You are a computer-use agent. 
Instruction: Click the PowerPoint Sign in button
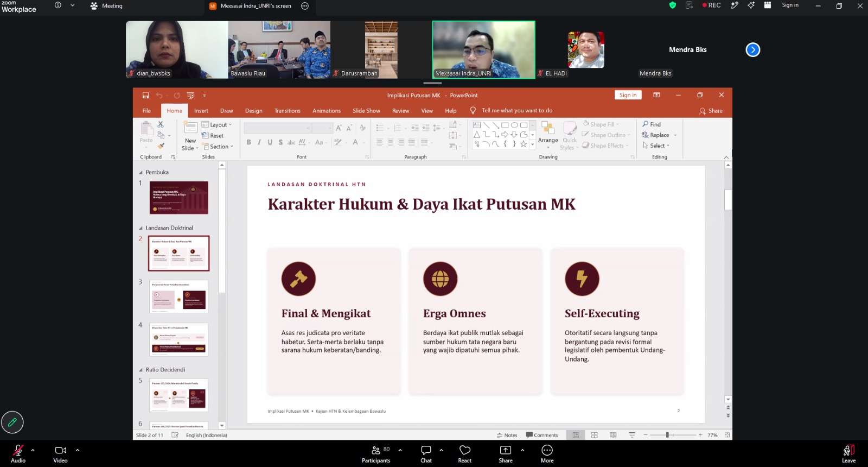pos(628,95)
